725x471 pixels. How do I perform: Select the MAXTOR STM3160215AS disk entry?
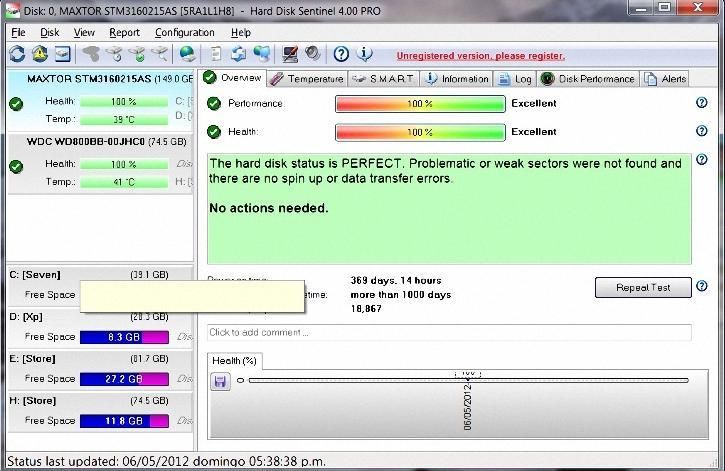[x=100, y=78]
